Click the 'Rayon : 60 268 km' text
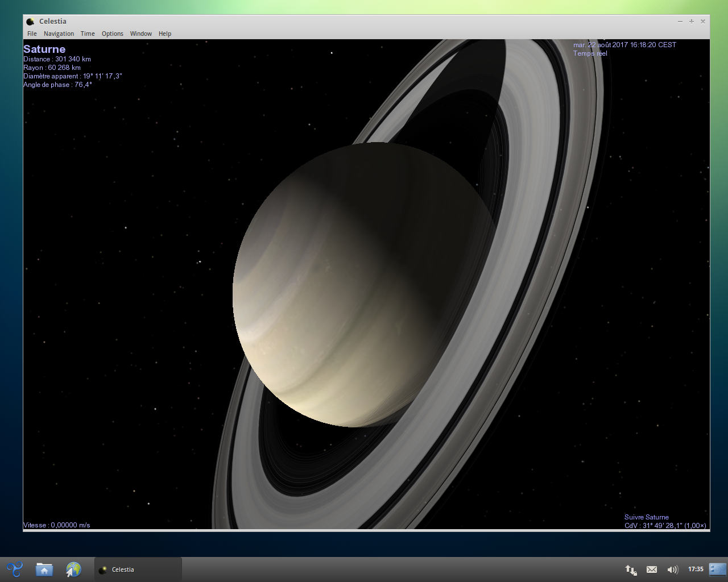The image size is (728, 582). tap(52, 68)
